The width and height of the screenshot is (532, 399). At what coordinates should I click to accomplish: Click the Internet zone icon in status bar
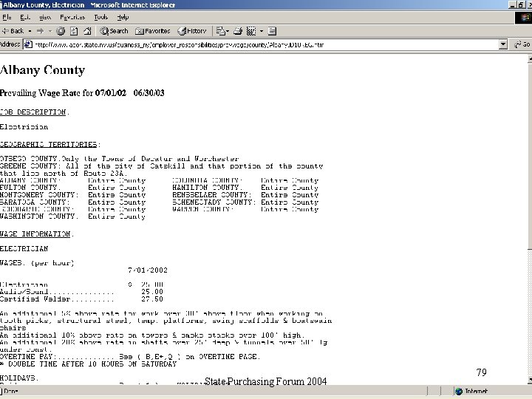pos(459,392)
